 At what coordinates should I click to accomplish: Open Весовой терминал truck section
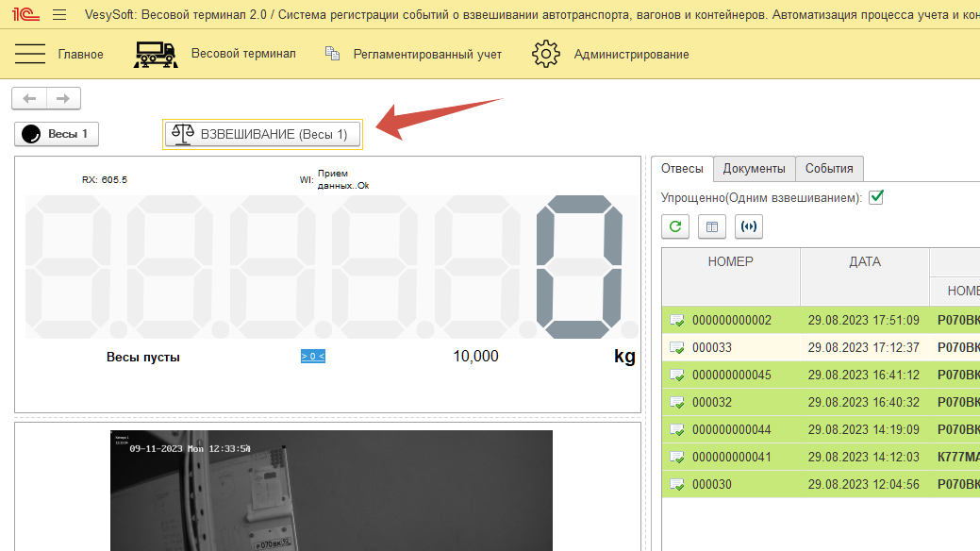click(x=215, y=54)
